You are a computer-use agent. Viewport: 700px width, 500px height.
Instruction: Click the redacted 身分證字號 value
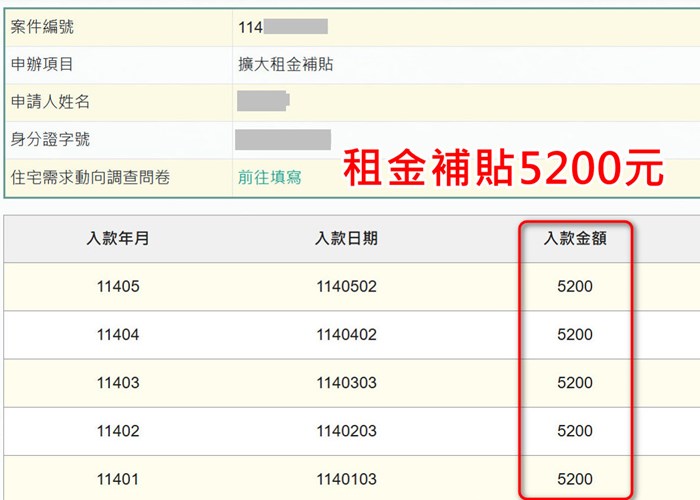[283, 139]
